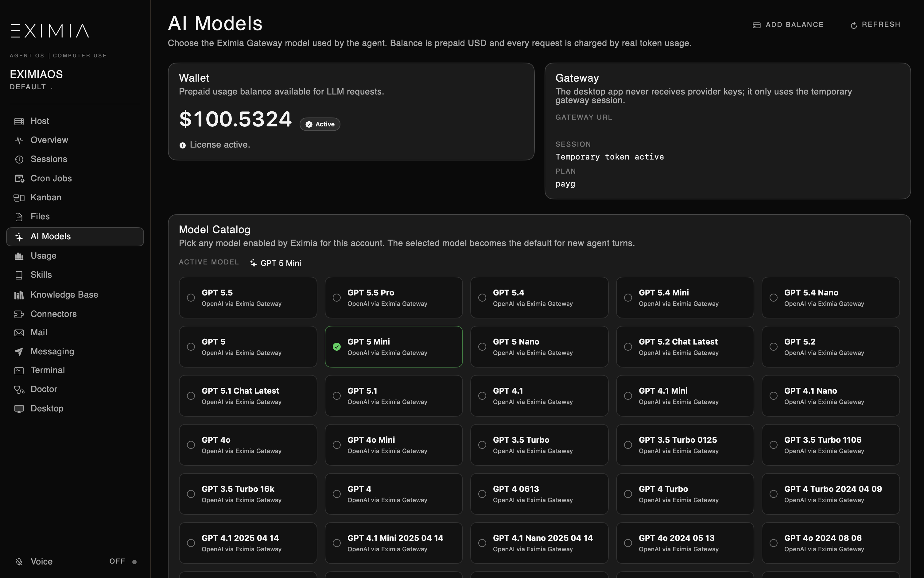Click the ADD BALANCE button

click(x=788, y=25)
